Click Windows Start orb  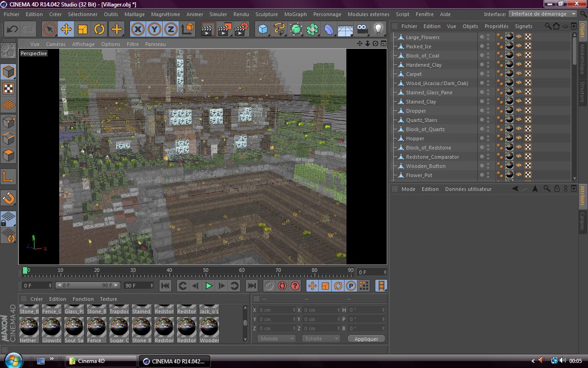pos(13,361)
